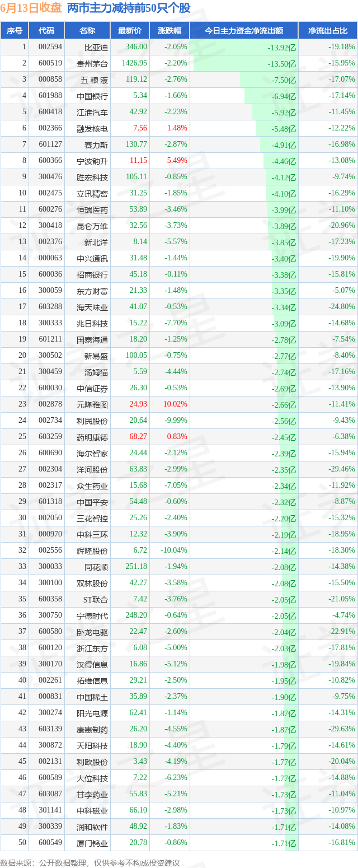Click the 两市主力减持前50只个股 heading

tap(129, 8)
